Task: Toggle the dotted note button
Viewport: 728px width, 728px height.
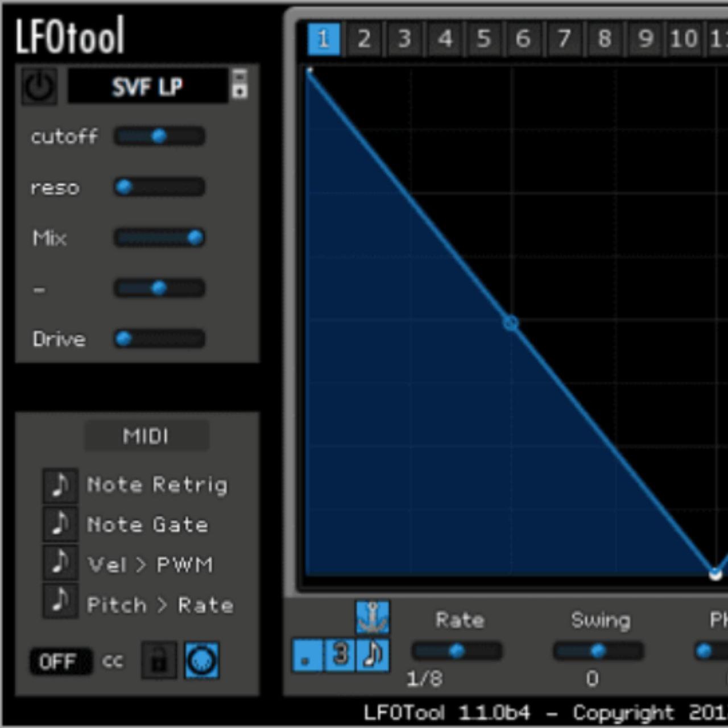Action: tap(307, 655)
